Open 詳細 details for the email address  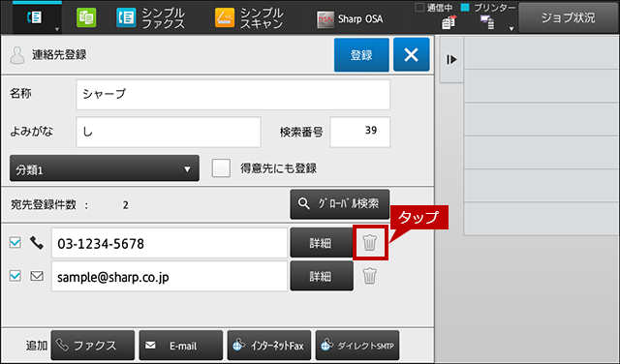click(322, 276)
